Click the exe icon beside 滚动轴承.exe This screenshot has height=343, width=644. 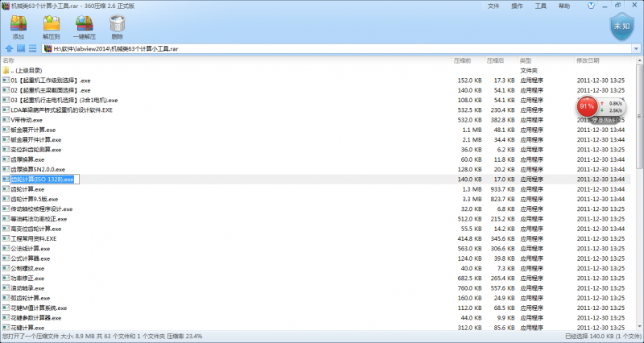tap(6, 288)
